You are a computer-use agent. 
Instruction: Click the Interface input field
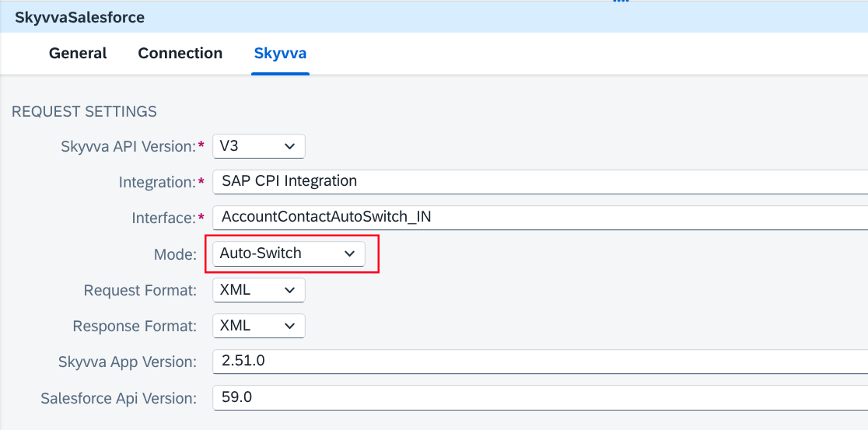(x=541, y=218)
